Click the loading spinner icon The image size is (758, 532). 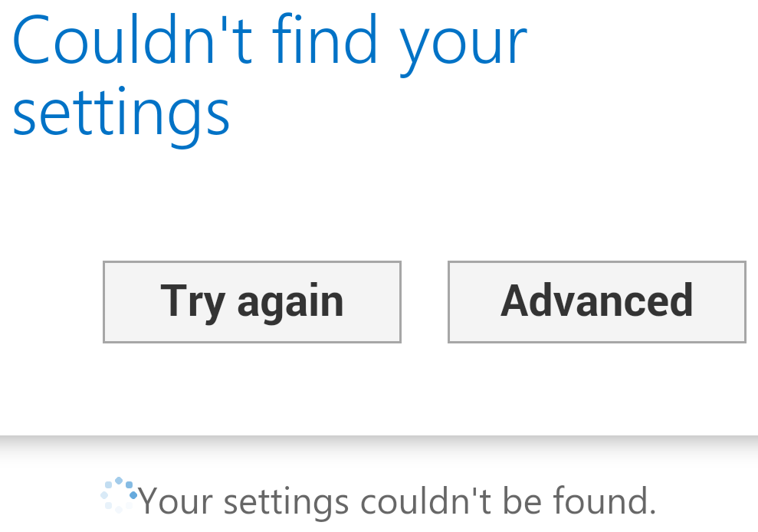point(119,495)
